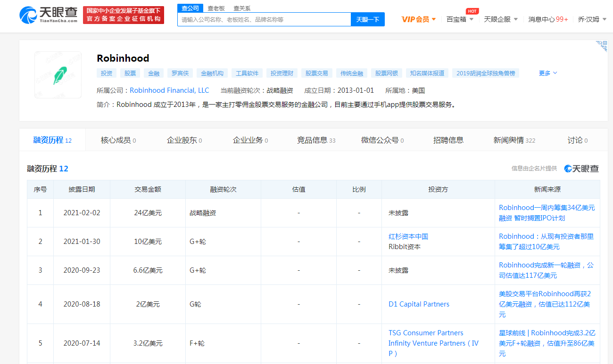Click the 交易金额 column header

click(148, 189)
